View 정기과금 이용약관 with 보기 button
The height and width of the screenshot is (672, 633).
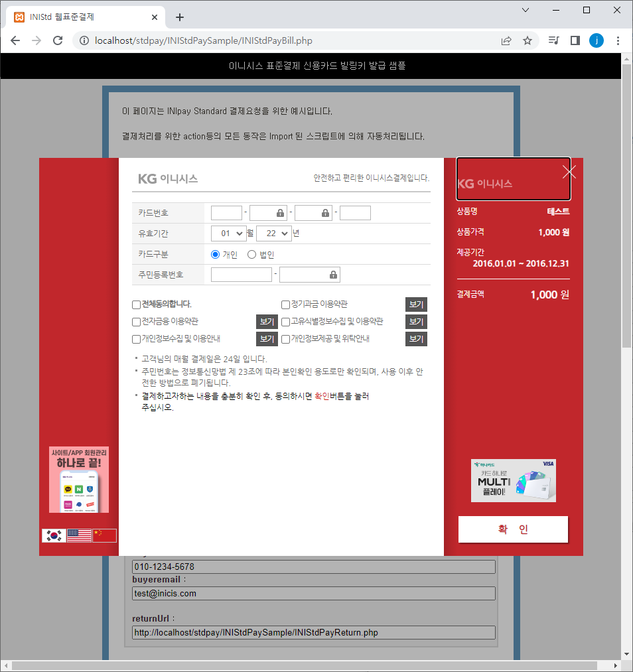(416, 304)
